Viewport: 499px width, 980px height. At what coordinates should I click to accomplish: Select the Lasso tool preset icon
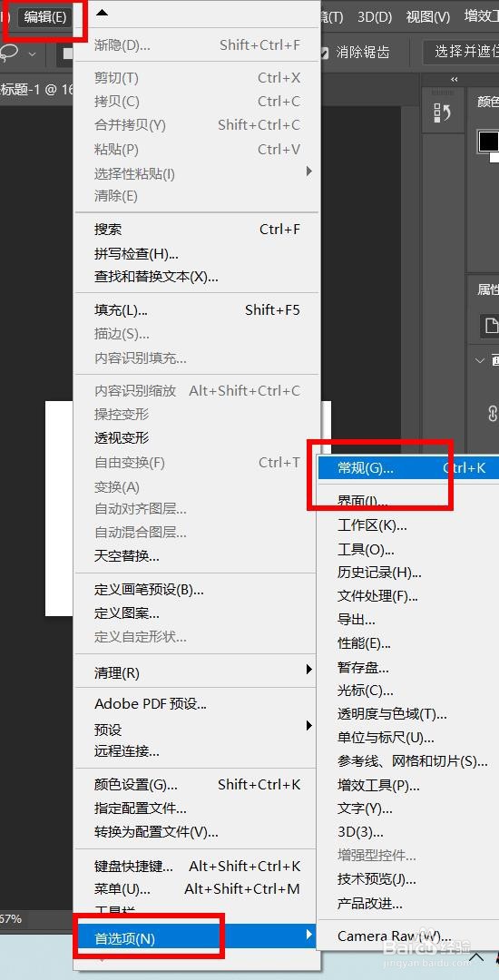click(11, 54)
